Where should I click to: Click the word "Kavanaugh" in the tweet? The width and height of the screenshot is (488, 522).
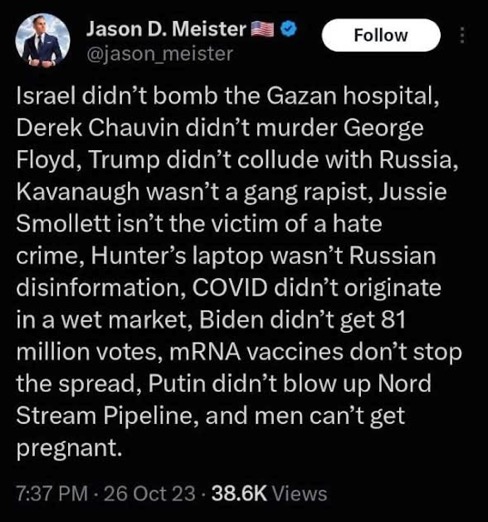(78, 192)
